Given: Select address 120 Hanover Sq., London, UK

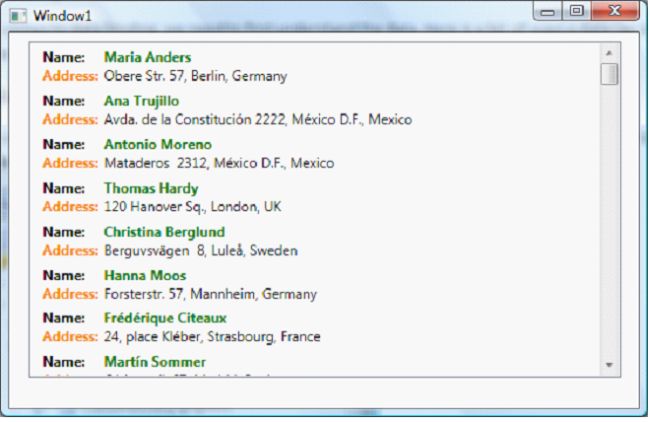Looking at the screenshot, I should tap(192, 206).
